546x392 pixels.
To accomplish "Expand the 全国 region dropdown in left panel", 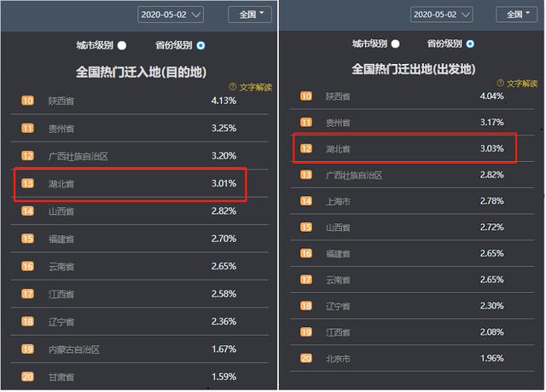I will pos(250,14).
